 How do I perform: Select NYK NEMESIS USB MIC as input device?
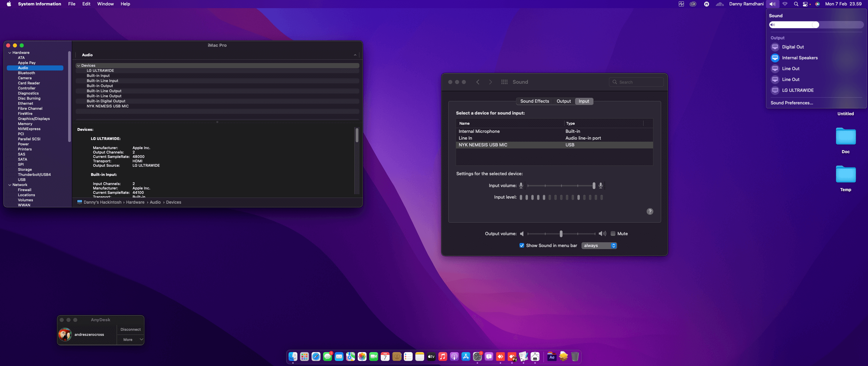(x=482, y=145)
